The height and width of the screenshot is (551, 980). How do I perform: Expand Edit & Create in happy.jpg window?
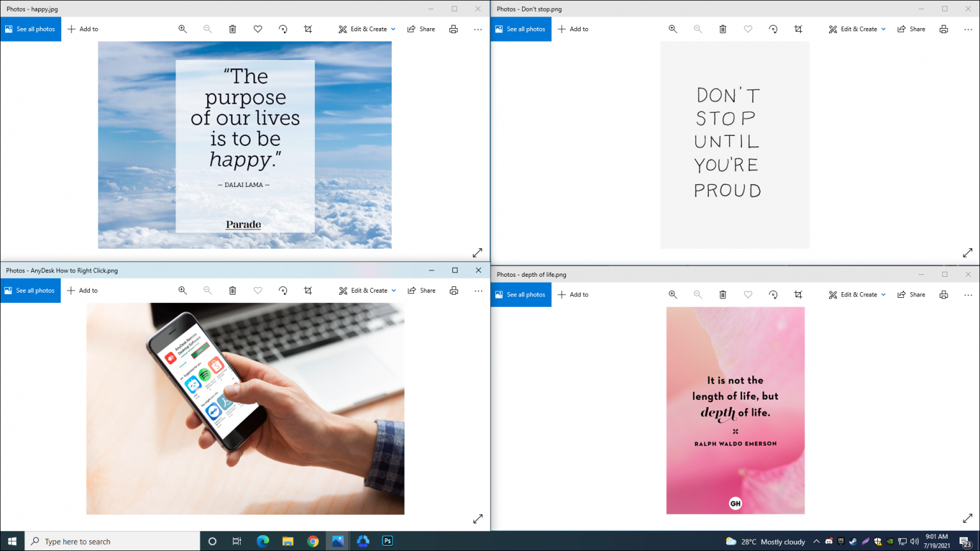coord(366,29)
